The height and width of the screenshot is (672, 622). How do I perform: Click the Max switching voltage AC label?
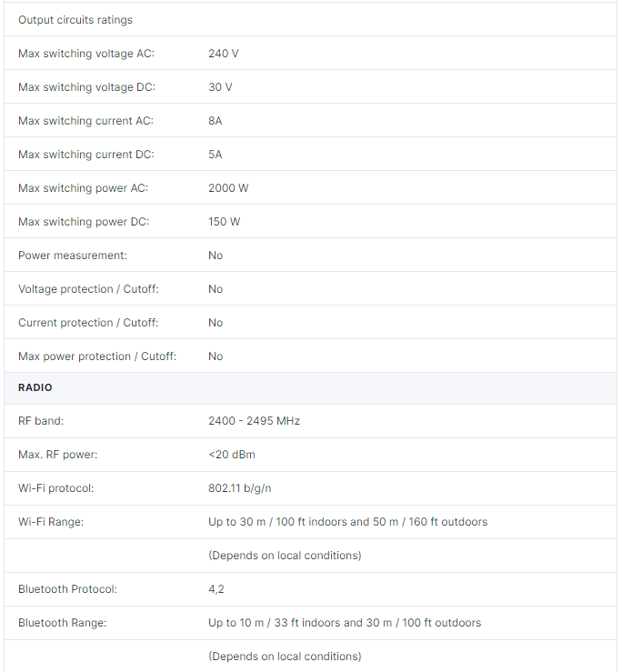(86, 54)
